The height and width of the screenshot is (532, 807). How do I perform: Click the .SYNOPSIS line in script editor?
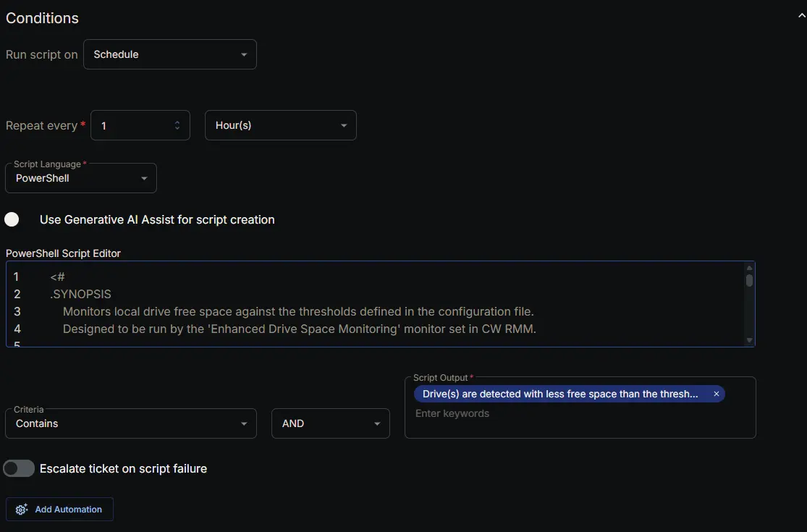pyautogui.click(x=81, y=294)
